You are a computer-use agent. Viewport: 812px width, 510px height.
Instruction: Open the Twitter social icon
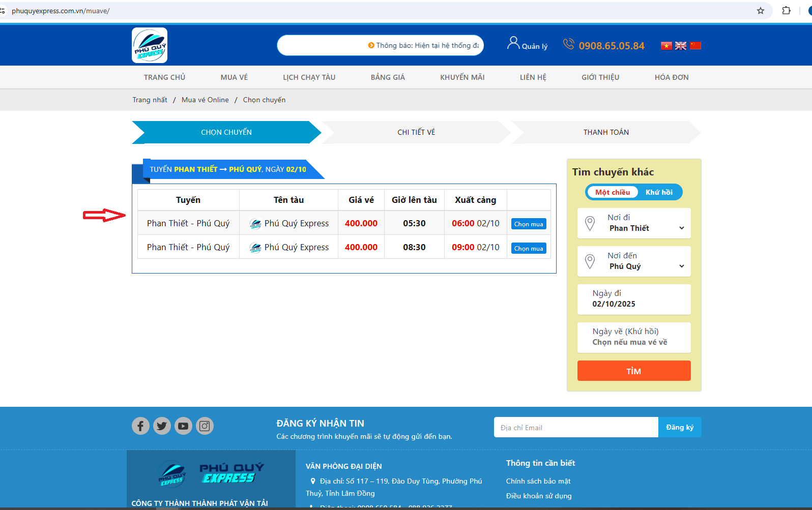click(162, 426)
